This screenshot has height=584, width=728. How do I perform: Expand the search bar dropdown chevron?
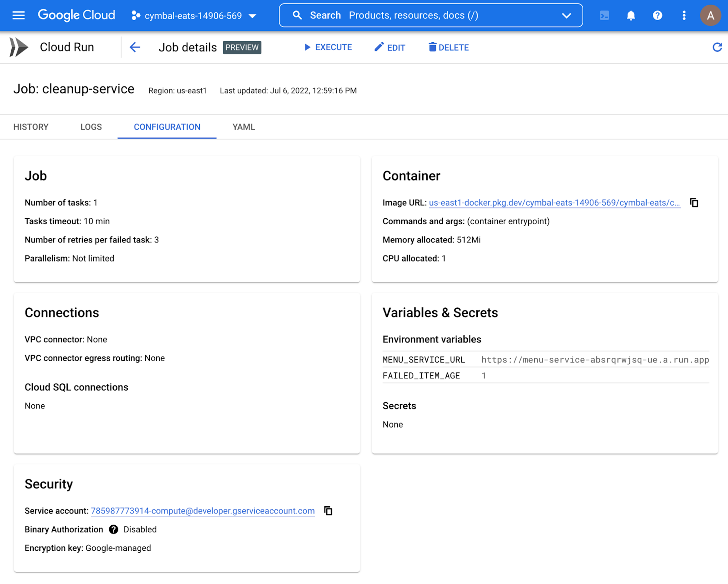[x=566, y=15]
